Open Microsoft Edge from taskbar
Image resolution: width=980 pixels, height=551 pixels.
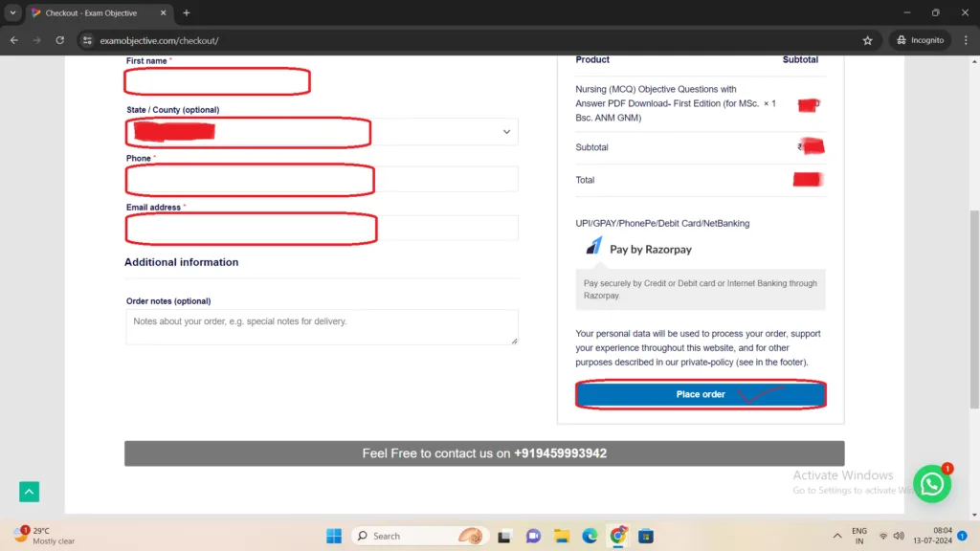click(590, 536)
